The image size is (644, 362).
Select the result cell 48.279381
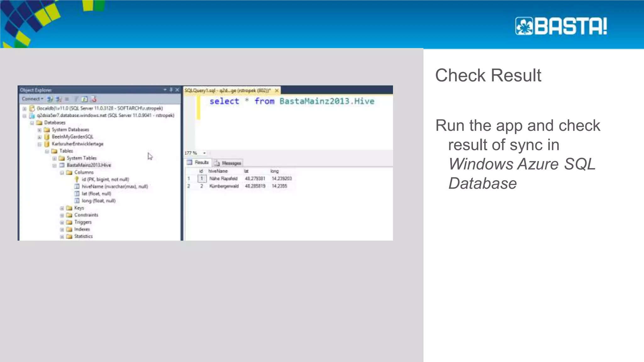pyautogui.click(x=255, y=178)
